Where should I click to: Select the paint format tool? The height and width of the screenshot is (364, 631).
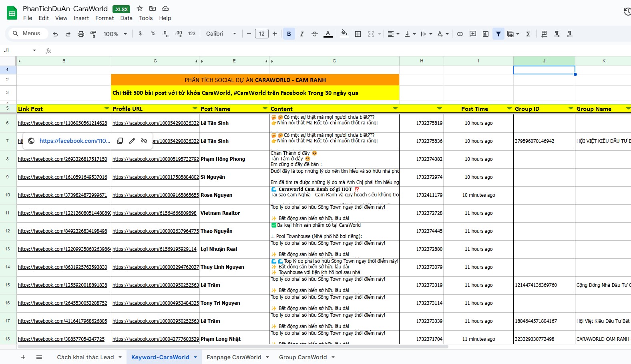93,34
